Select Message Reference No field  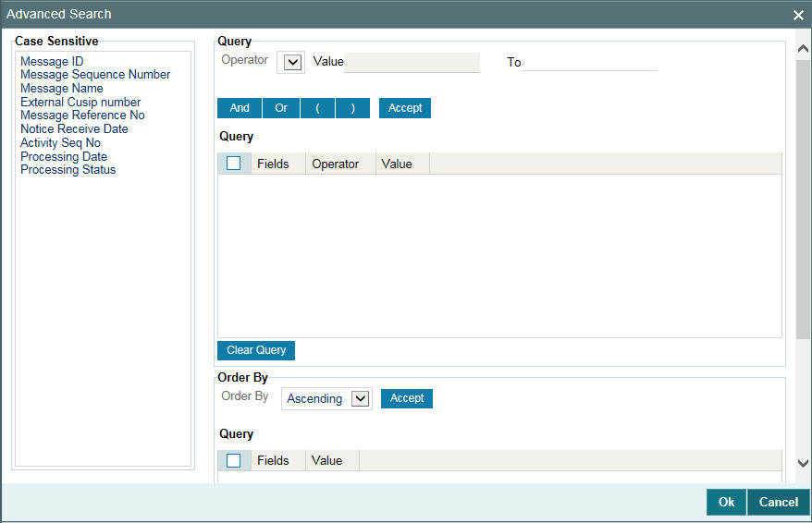pyautogui.click(x=82, y=115)
